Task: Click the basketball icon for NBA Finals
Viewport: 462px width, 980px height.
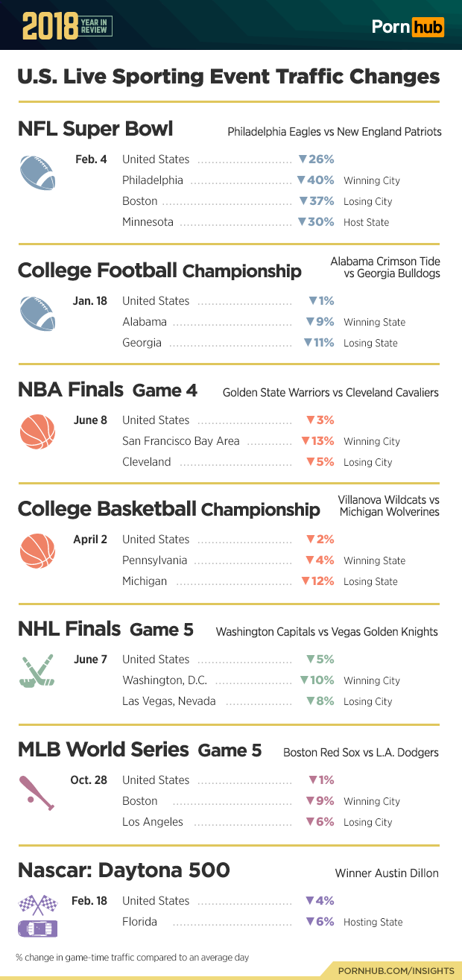Action: coord(37,432)
